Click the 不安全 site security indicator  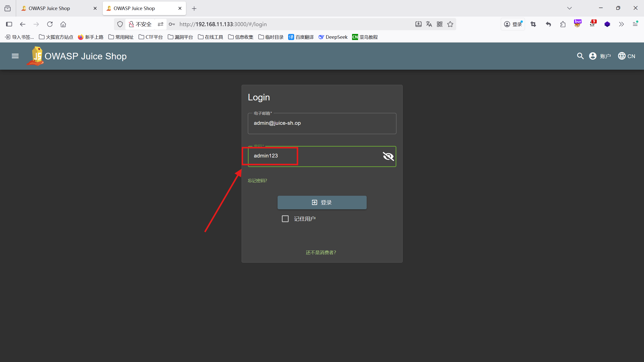coord(140,24)
